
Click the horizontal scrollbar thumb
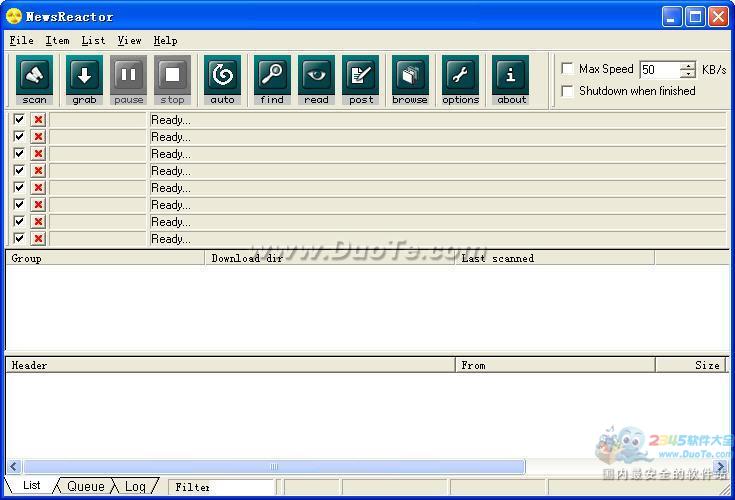(x=274, y=467)
